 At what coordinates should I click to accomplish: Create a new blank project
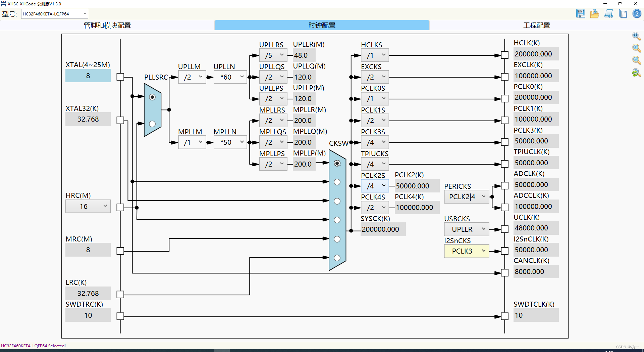click(623, 14)
